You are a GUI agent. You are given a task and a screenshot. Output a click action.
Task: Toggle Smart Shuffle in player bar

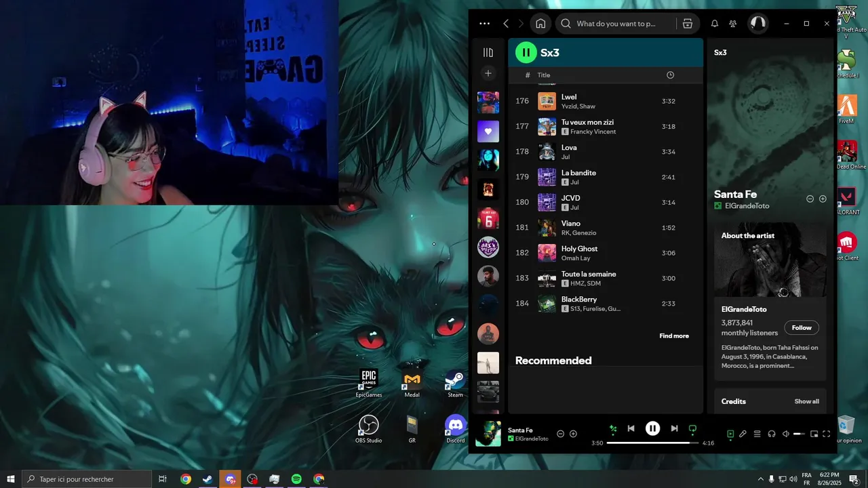point(613,428)
